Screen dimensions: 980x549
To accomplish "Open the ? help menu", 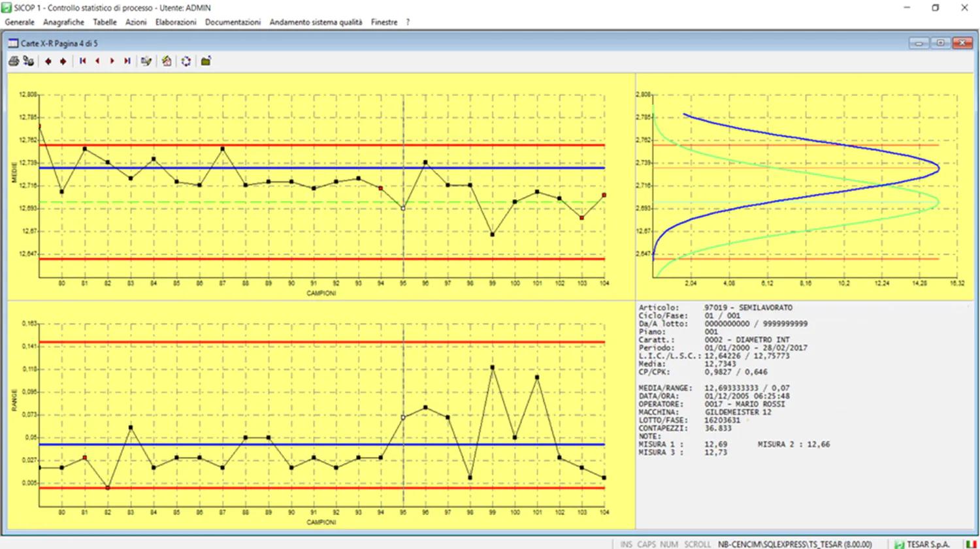I will tap(408, 22).
